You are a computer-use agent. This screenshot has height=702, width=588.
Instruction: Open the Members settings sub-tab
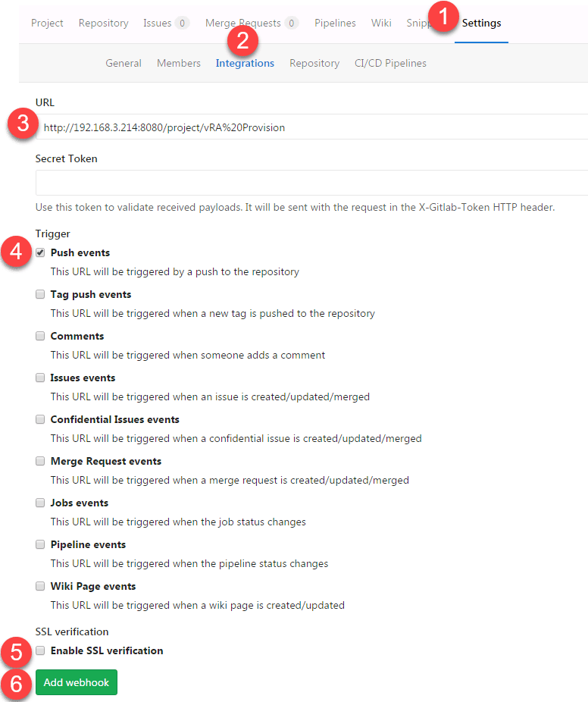[x=179, y=63]
